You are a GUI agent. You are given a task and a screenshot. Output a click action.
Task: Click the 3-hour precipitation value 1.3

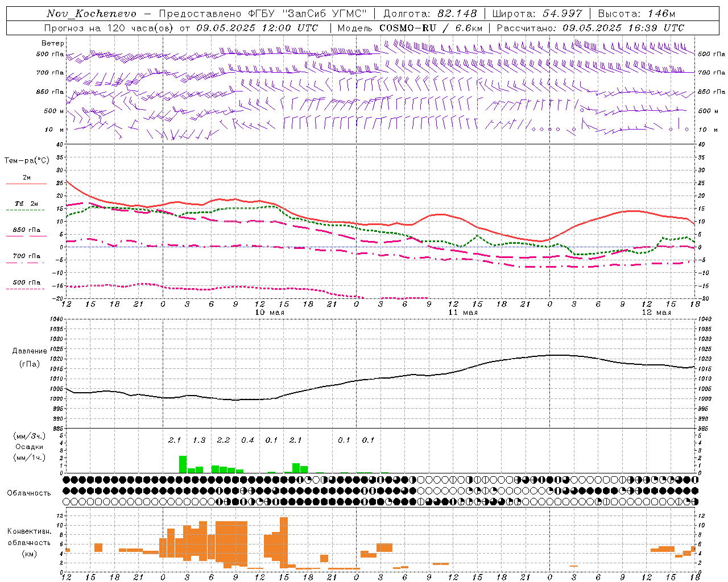coord(199,440)
